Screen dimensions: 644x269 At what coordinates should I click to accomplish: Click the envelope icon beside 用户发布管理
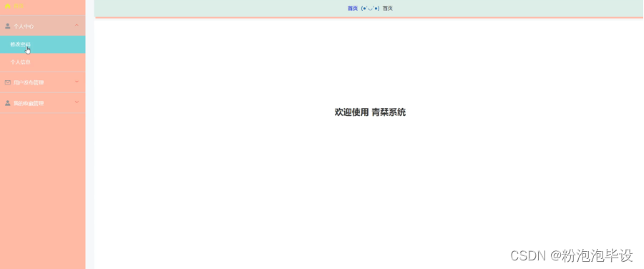[7, 82]
